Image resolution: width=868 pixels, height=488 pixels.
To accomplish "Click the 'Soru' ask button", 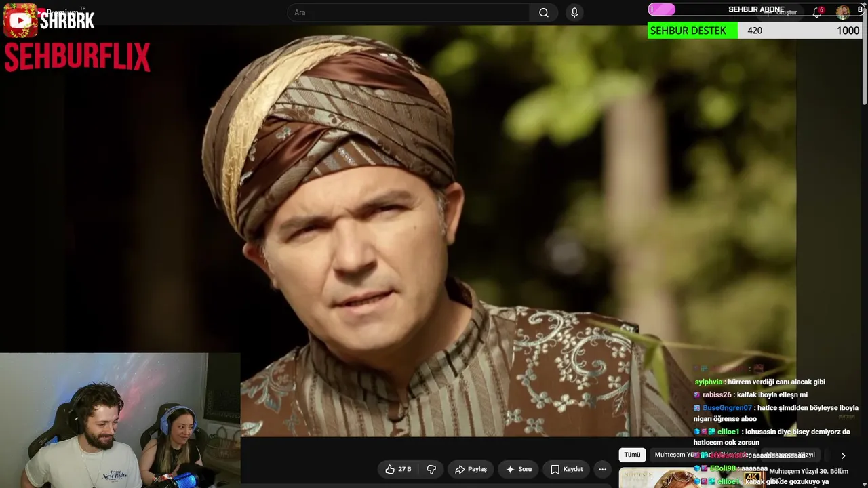I will pyautogui.click(x=519, y=469).
